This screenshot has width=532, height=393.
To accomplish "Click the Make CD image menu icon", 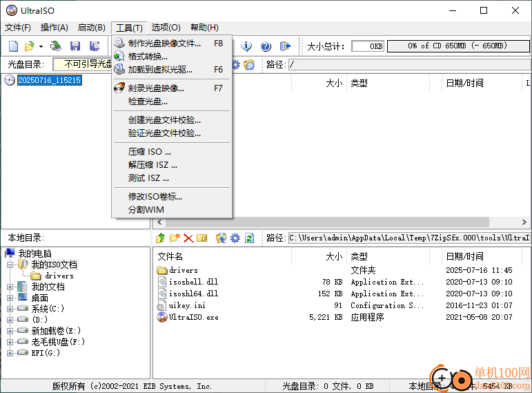I will [x=119, y=43].
